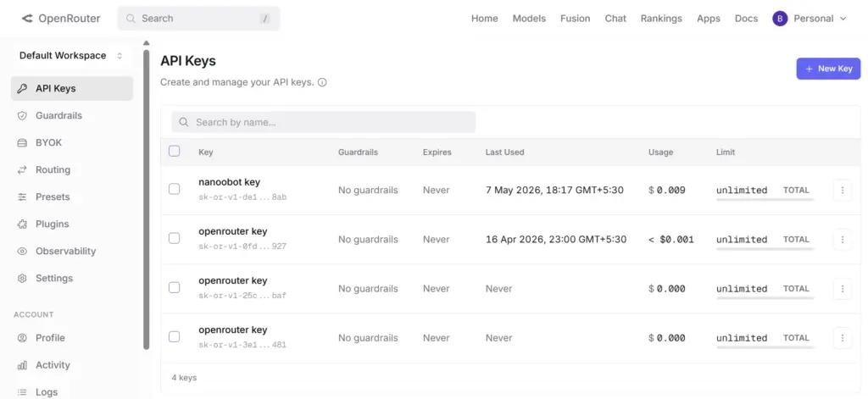Tick the checkbox for nanoobot key

[x=175, y=189]
